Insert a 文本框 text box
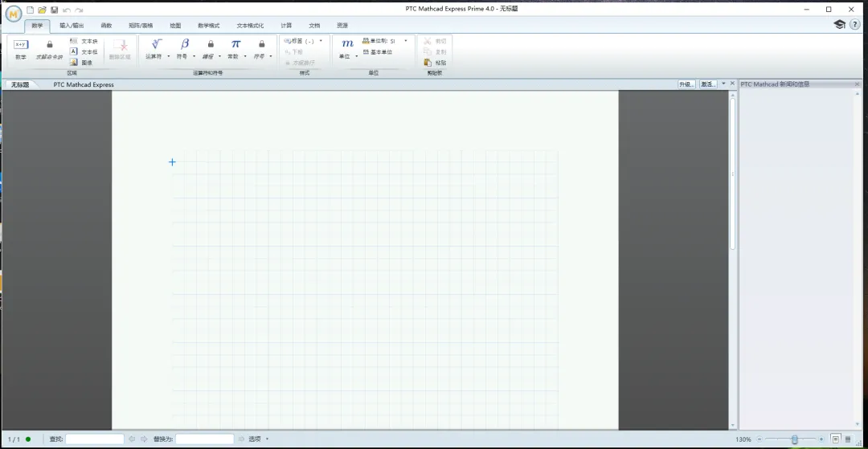Screen dimensions: 868x449 pyautogui.click(x=84, y=51)
